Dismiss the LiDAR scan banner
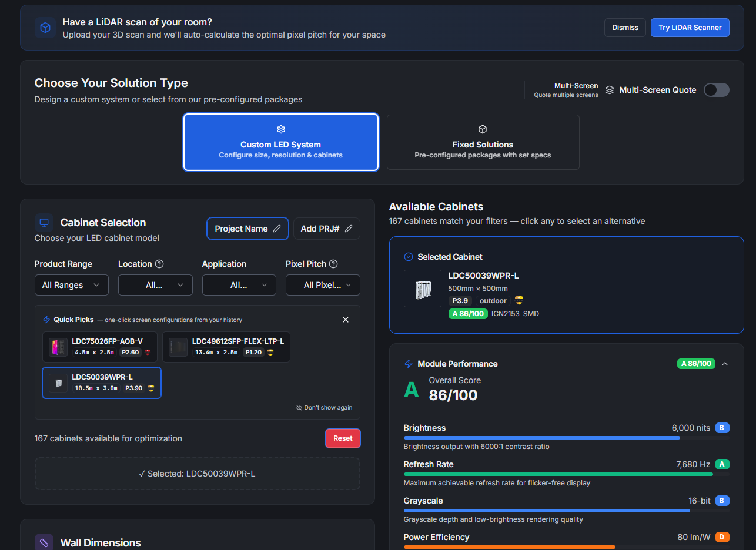The height and width of the screenshot is (550, 756). point(625,27)
